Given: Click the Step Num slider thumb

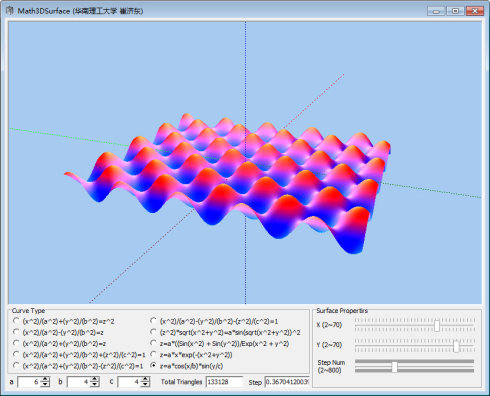Looking at the screenshot, I should pyautogui.click(x=394, y=366).
